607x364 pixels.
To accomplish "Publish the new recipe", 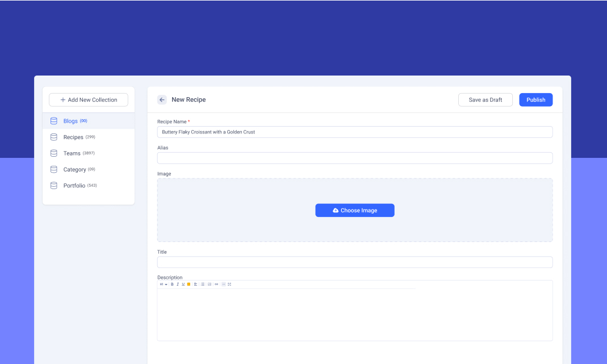I will coord(535,100).
